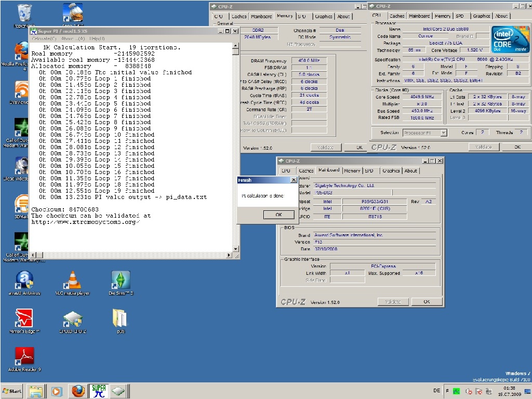Screen dimensions: 532x399
Task: Click the volume icon in system tray
Action: [x=469, y=392]
